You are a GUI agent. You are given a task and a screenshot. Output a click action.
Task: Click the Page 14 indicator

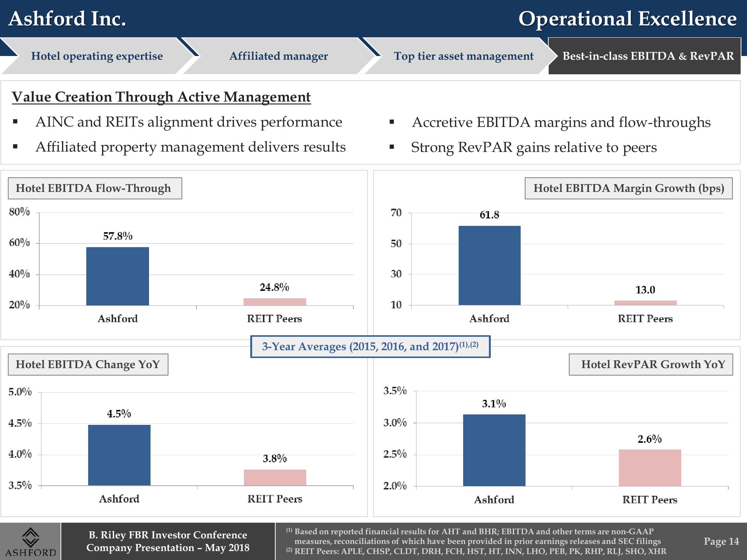(x=721, y=541)
